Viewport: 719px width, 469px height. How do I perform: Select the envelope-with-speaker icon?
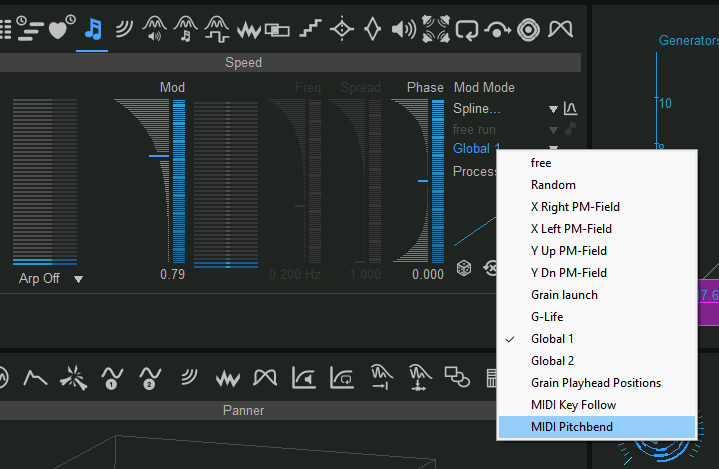[155, 29]
